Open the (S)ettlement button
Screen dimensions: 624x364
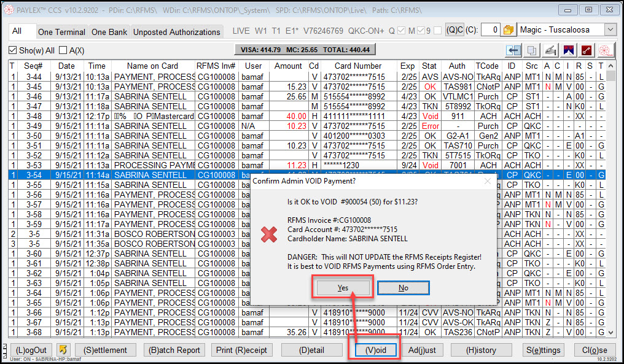(x=105, y=350)
